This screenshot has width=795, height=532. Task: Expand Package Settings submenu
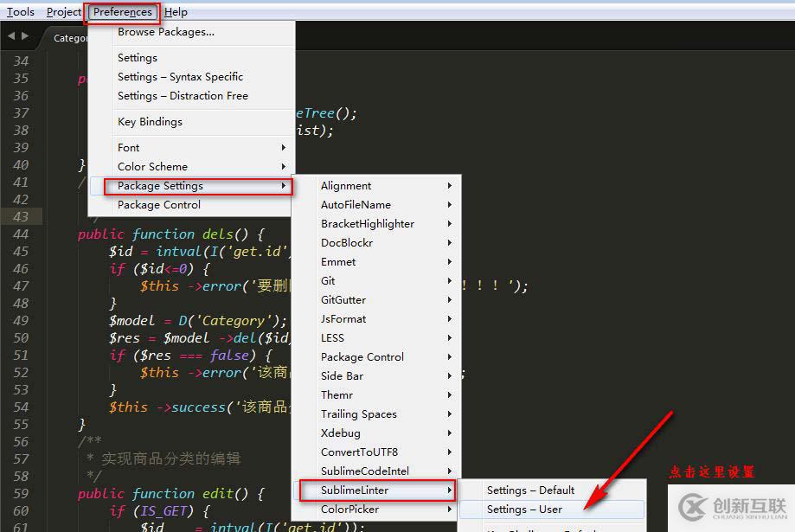tap(192, 186)
